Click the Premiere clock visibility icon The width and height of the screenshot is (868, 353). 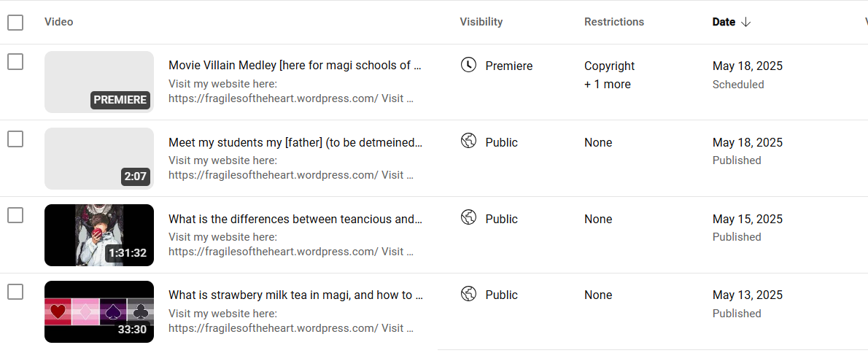(468, 65)
